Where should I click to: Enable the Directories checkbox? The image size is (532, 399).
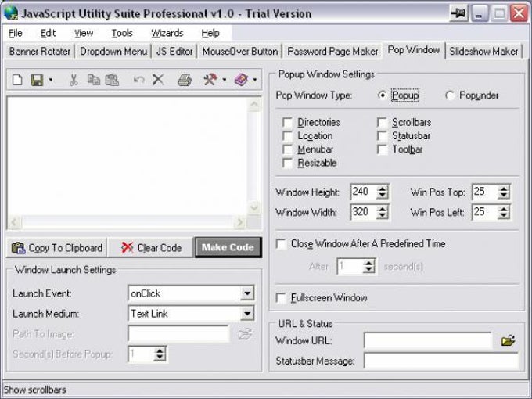287,123
